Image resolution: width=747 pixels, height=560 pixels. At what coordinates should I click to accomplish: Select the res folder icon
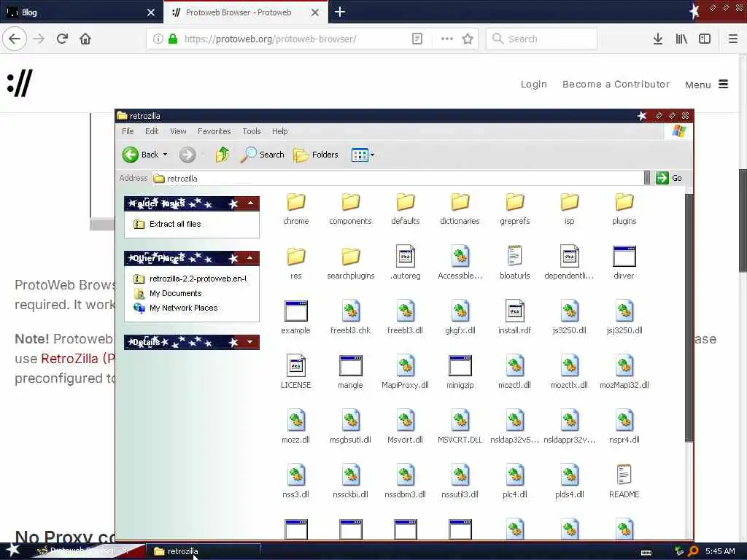(296, 257)
